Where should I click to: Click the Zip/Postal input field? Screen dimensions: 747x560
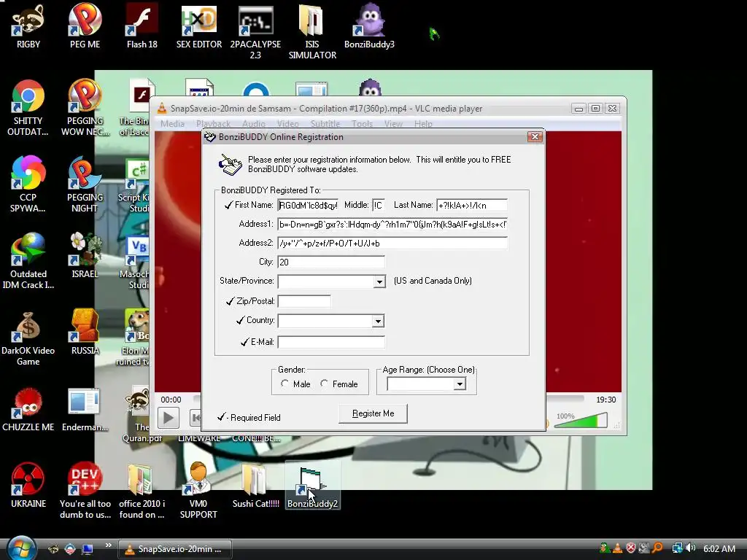click(304, 301)
